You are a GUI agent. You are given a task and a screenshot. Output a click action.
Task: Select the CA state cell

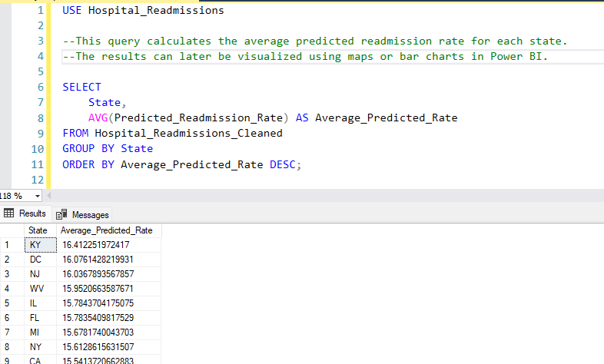click(x=41, y=360)
